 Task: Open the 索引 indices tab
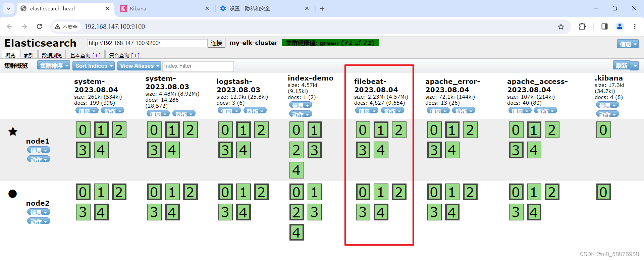[29, 55]
